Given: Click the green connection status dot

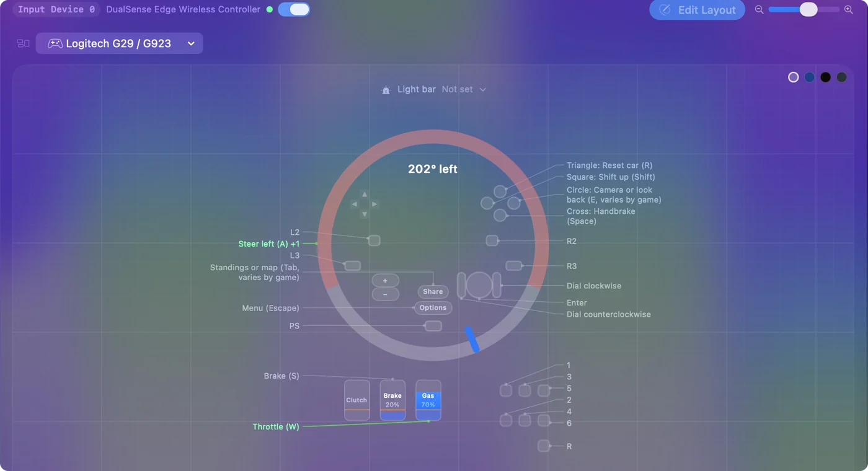Looking at the screenshot, I should (269, 9).
